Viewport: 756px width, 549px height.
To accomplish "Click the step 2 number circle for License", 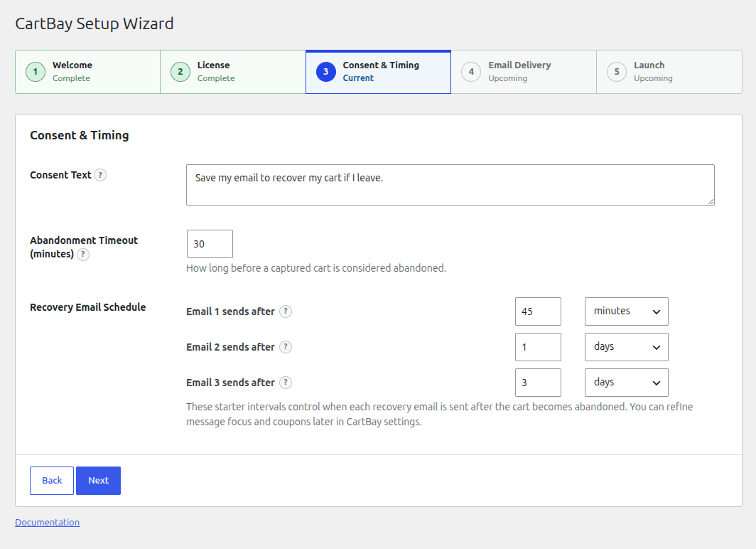I will point(180,72).
